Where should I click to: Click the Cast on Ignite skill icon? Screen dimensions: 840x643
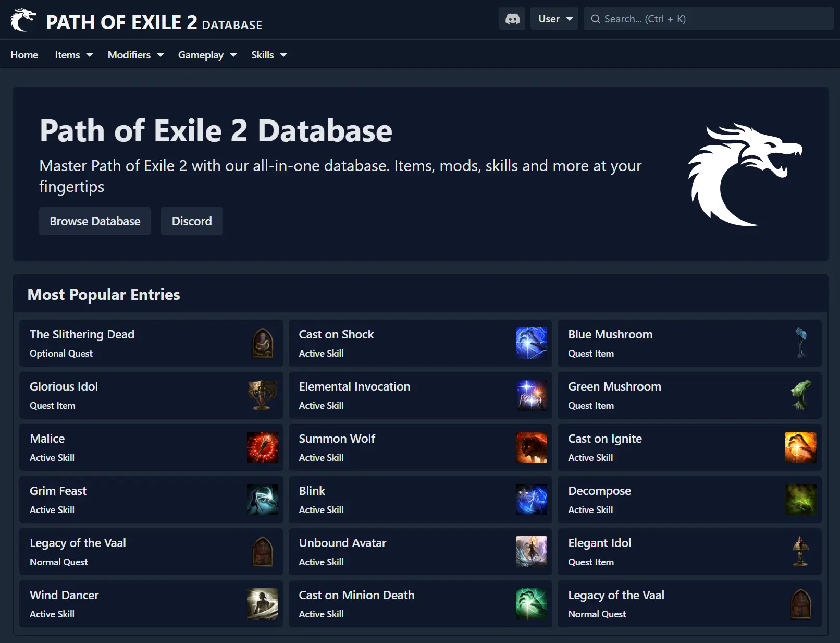[800, 447]
